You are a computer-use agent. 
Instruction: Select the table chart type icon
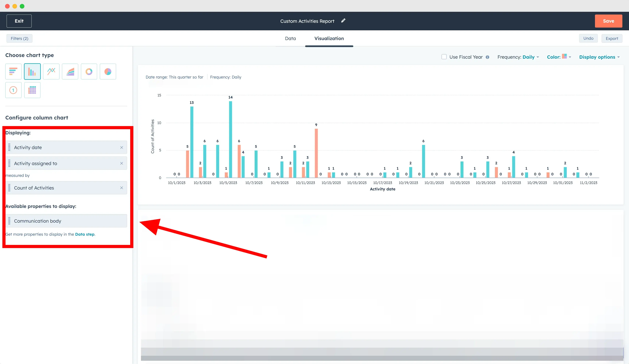pyautogui.click(x=32, y=90)
